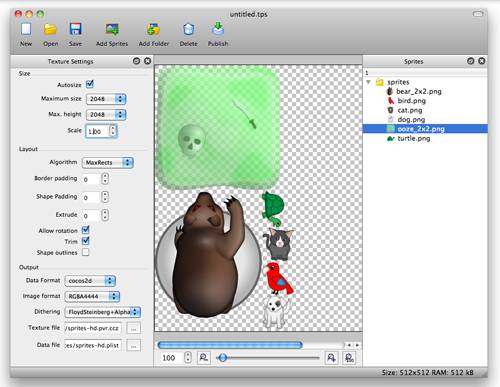The image size is (500, 387).
Task: Click the zoom slider handle
Action: pos(223,358)
